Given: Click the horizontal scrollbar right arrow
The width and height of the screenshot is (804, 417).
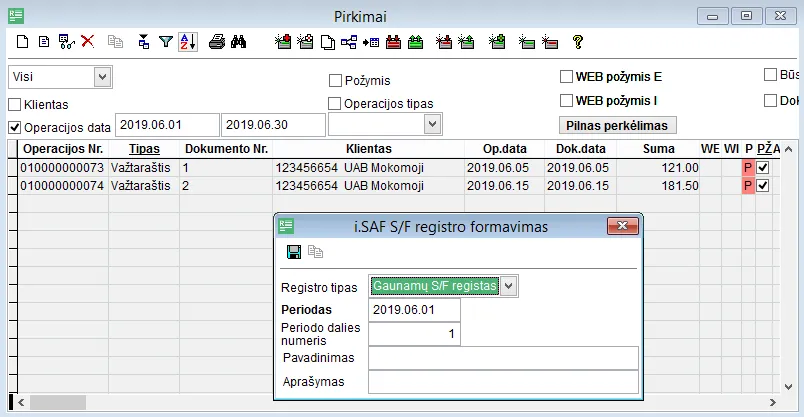Looking at the screenshot, I should coord(772,403).
